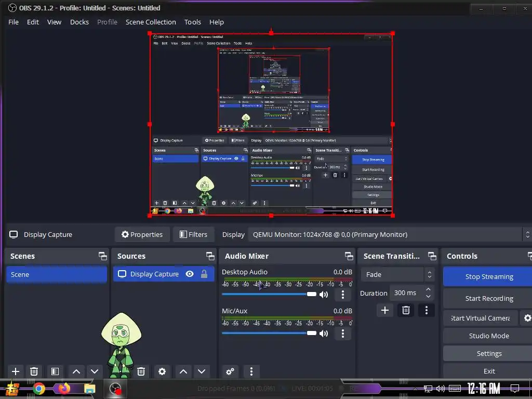Open the Tools menu
Image resolution: width=532 pixels, height=399 pixels.
(193, 22)
